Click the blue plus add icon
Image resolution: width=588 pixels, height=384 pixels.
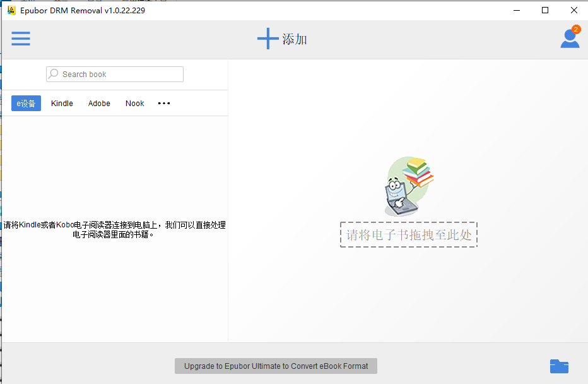(x=268, y=39)
